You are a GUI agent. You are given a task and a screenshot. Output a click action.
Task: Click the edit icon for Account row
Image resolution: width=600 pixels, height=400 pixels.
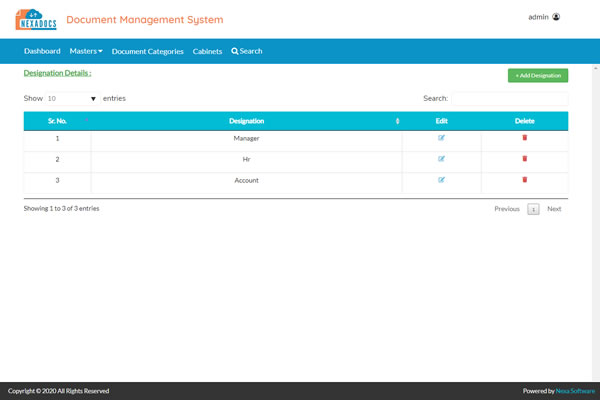tap(441, 180)
